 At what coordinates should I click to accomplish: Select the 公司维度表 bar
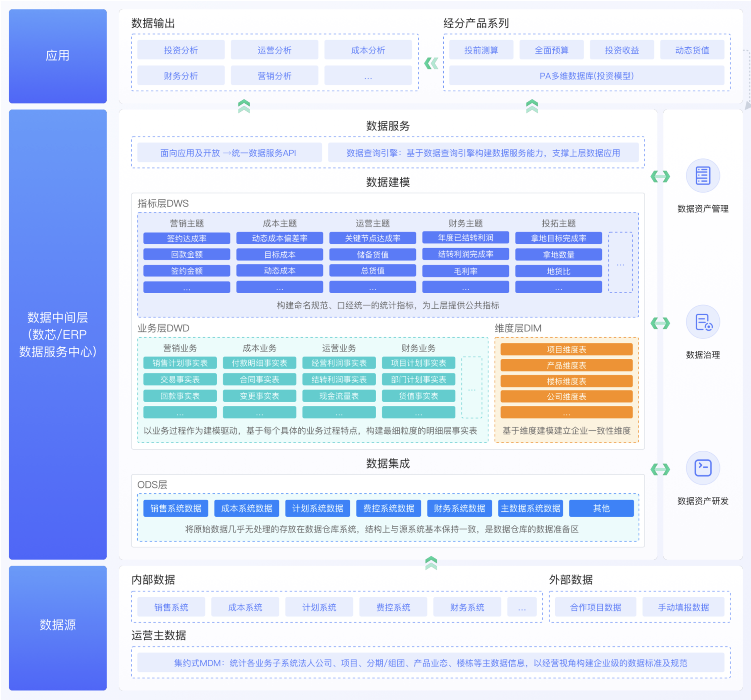[567, 397]
